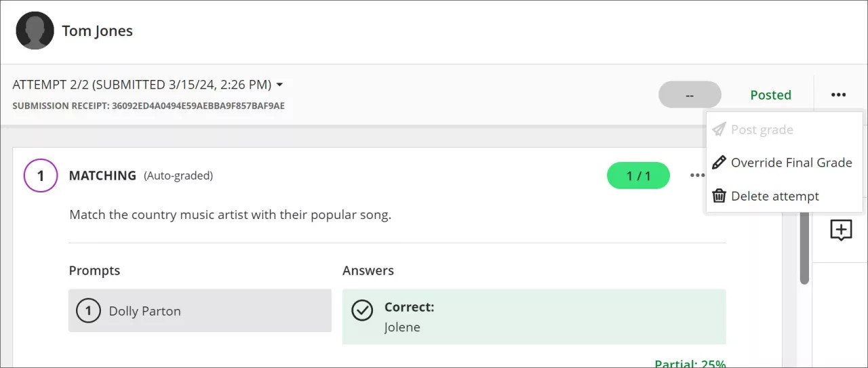This screenshot has width=868, height=368.
Task: Click the Jolene correct answer box
Action: pos(534,317)
